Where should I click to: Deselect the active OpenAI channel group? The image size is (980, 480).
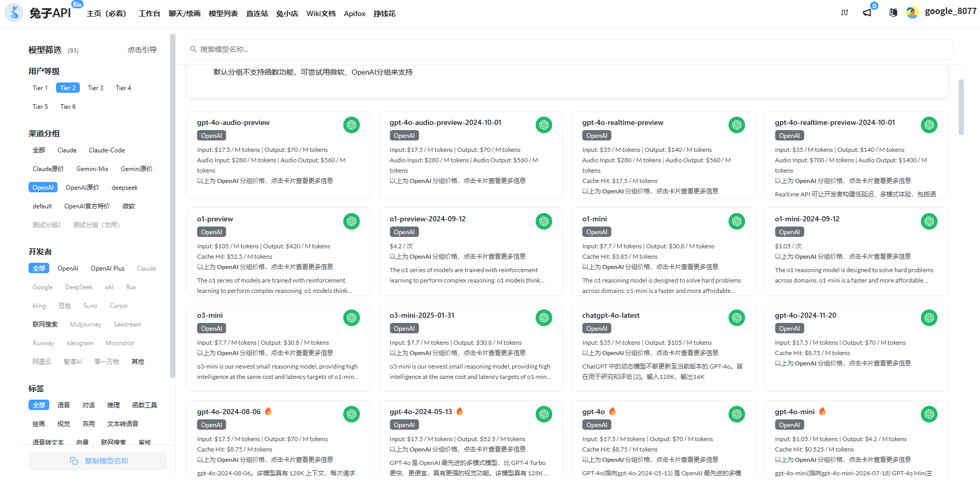[x=43, y=188]
